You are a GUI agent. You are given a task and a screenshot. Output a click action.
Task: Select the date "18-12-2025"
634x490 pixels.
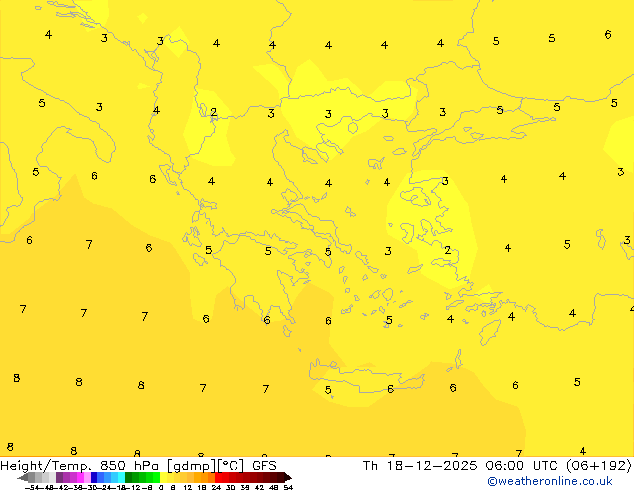pos(432,466)
